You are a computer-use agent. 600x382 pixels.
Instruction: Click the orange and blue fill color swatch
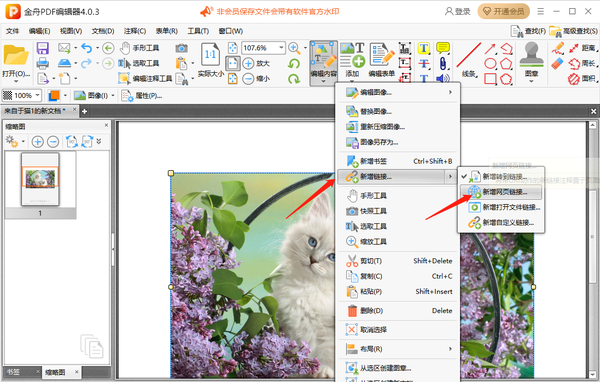(54, 95)
